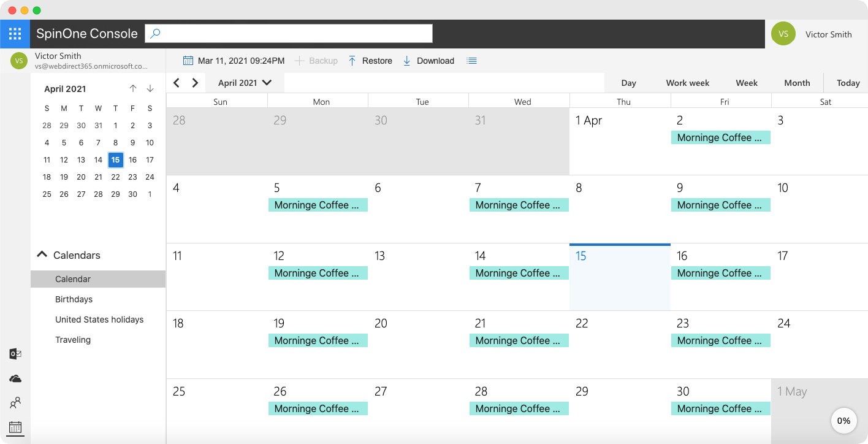Viewport: 868px width, 444px height.
Task: Select day 20 in the month grid
Action: pos(419,345)
